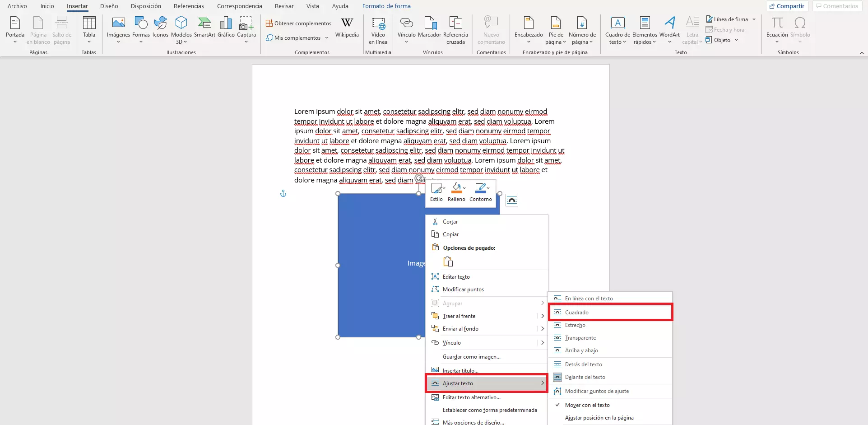
Task: Insert a Marcador bookmark
Action: pos(429,27)
